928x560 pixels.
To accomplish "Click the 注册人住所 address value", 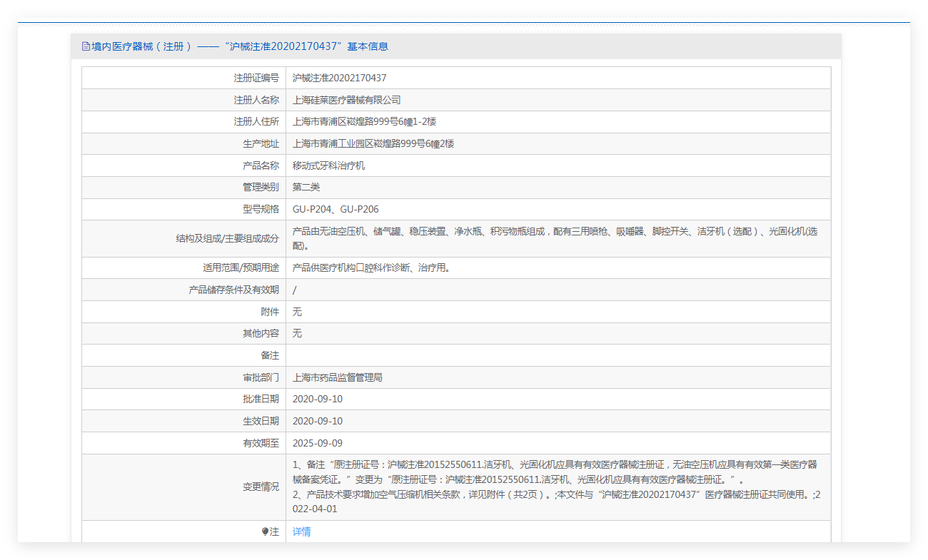I will pyautogui.click(x=364, y=122).
